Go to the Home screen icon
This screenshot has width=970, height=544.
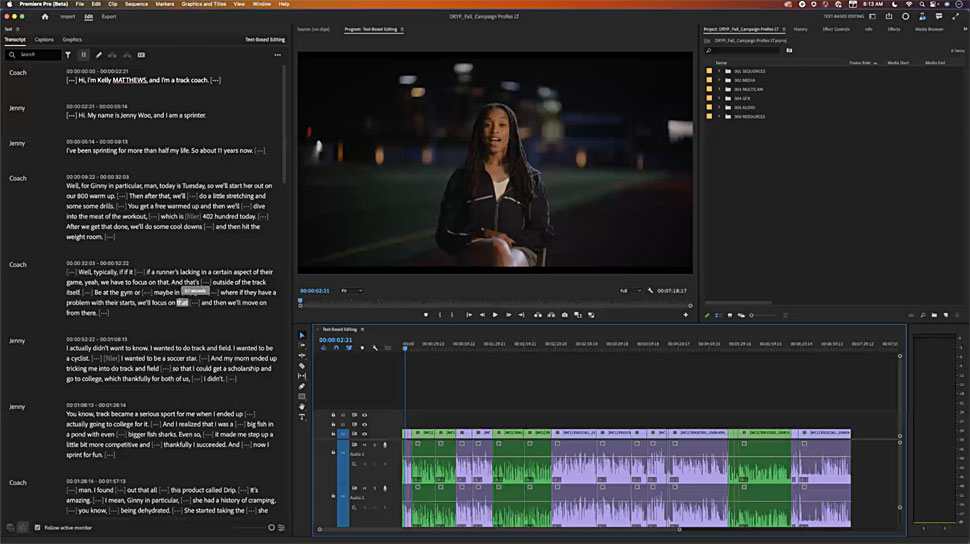click(47, 17)
